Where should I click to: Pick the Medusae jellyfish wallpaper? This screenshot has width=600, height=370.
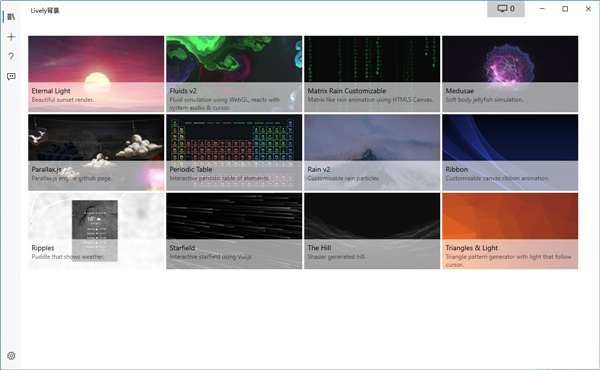(510, 74)
